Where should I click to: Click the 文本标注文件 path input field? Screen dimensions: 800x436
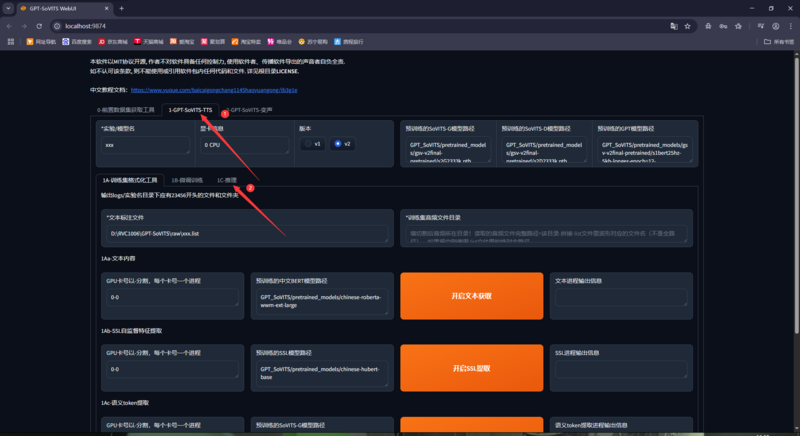click(246, 233)
